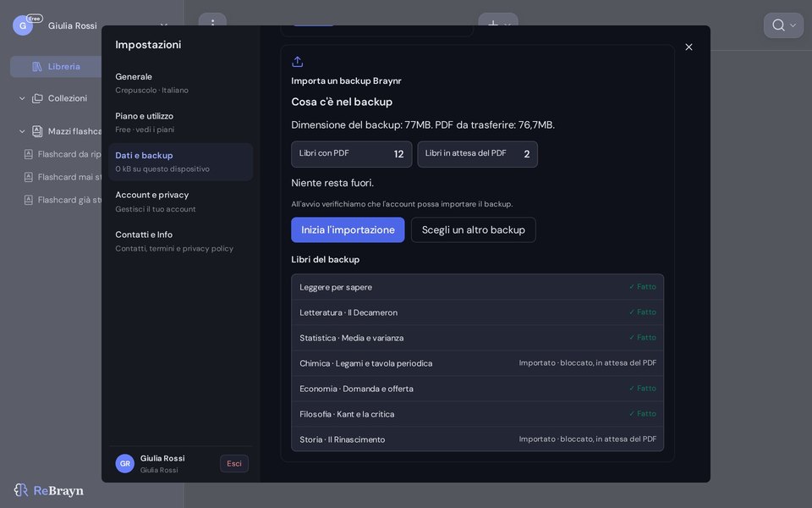Click the Libri in attesa del PDF box

point(477,154)
